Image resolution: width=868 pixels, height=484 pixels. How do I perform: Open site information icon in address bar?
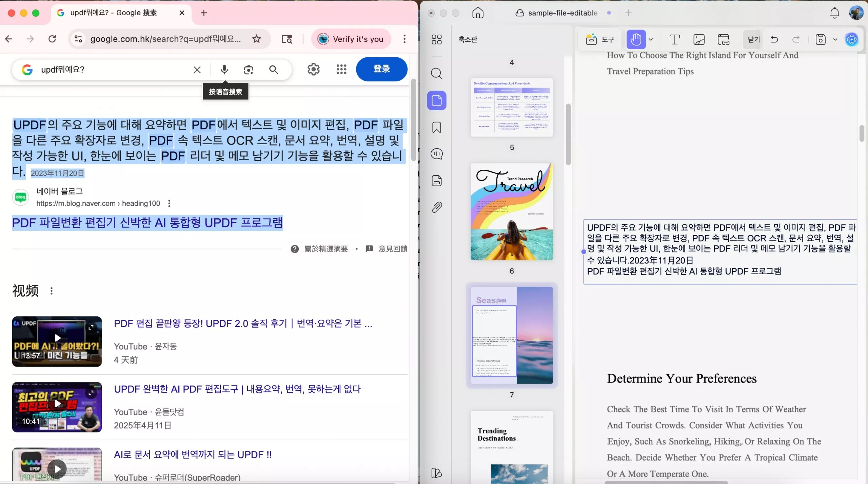pyautogui.click(x=78, y=39)
